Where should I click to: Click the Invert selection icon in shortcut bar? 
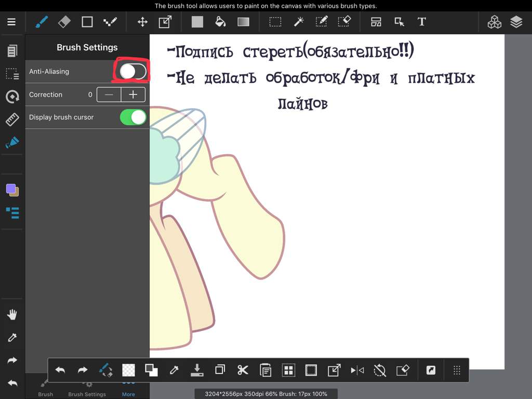(x=311, y=370)
